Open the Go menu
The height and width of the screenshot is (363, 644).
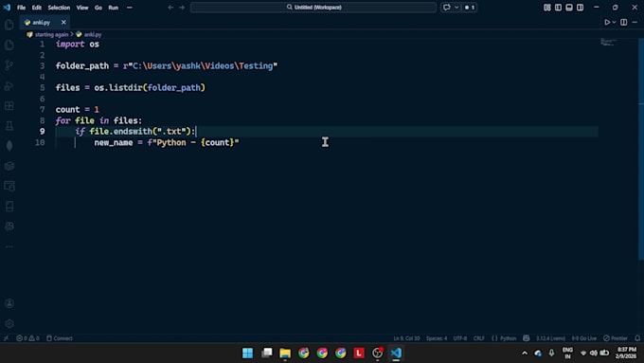tap(98, 8)
